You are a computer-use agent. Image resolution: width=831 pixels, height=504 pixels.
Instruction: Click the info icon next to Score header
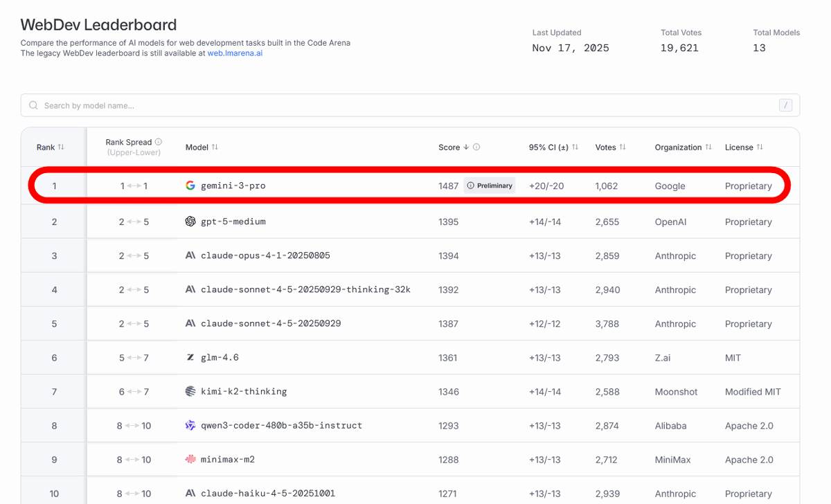point(476,147)
